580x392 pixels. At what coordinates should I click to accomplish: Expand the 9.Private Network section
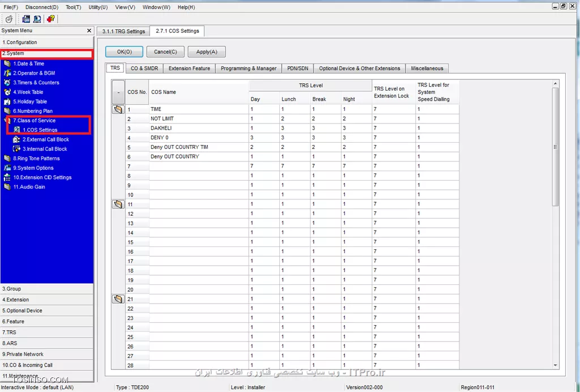click(x=46, y=354)
